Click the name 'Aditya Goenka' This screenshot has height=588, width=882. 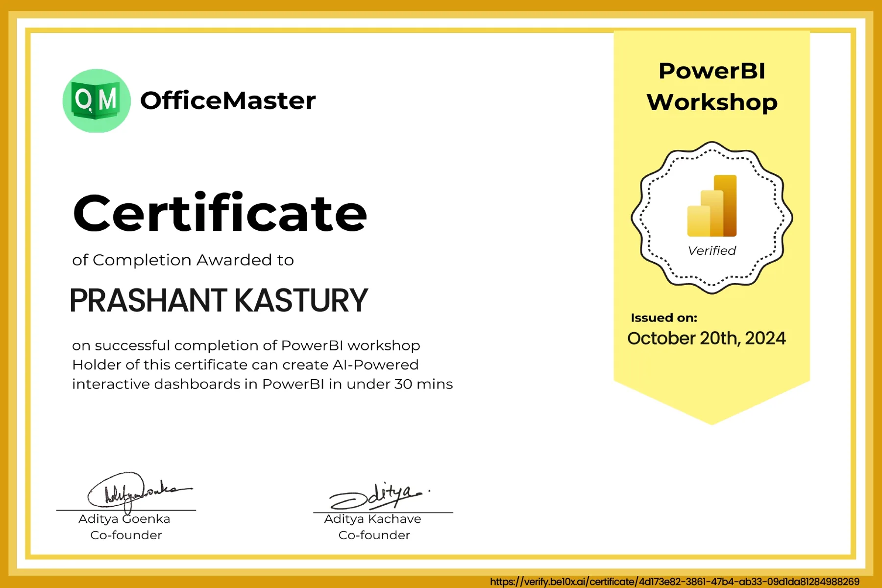point(124,519)
